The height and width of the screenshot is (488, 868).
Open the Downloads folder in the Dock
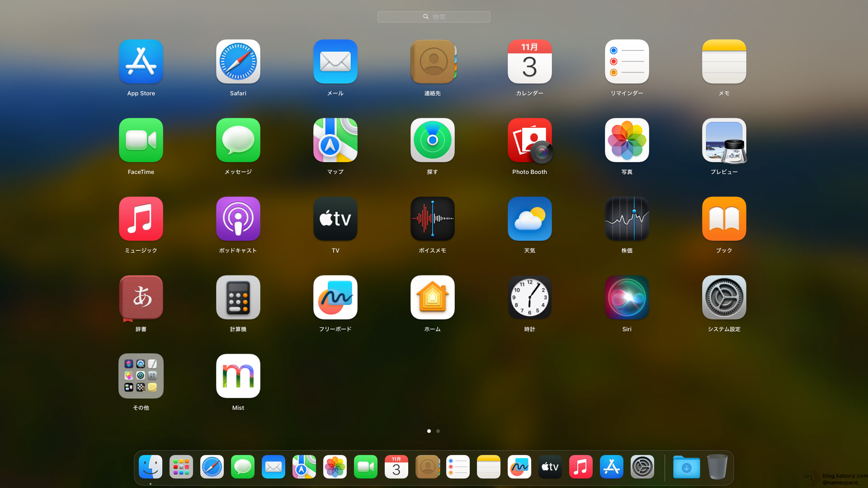(686, 467)
